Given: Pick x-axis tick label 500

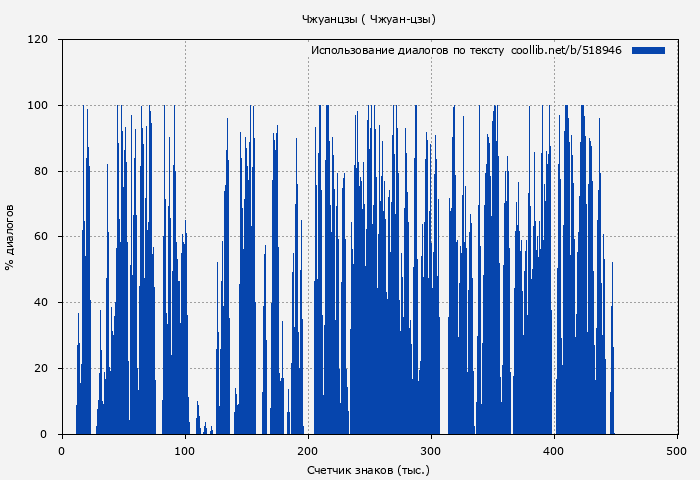Looking at the screenshot, I should point(677,450).
